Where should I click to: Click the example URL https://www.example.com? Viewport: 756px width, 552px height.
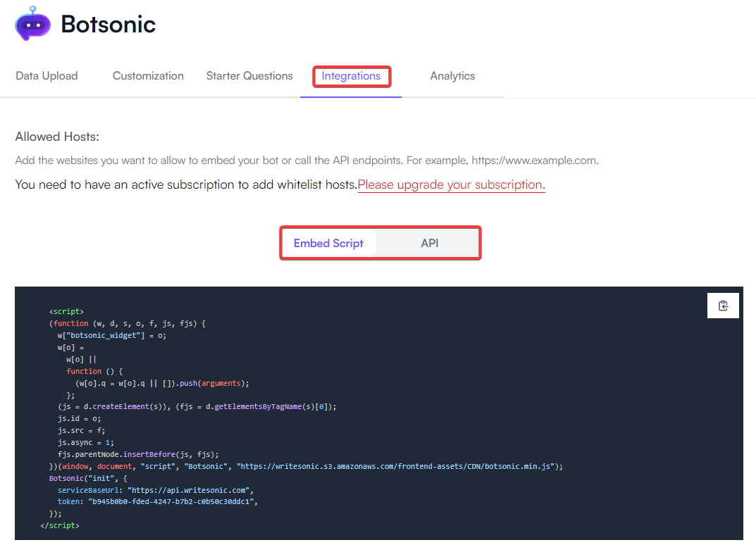pos(532,160)
